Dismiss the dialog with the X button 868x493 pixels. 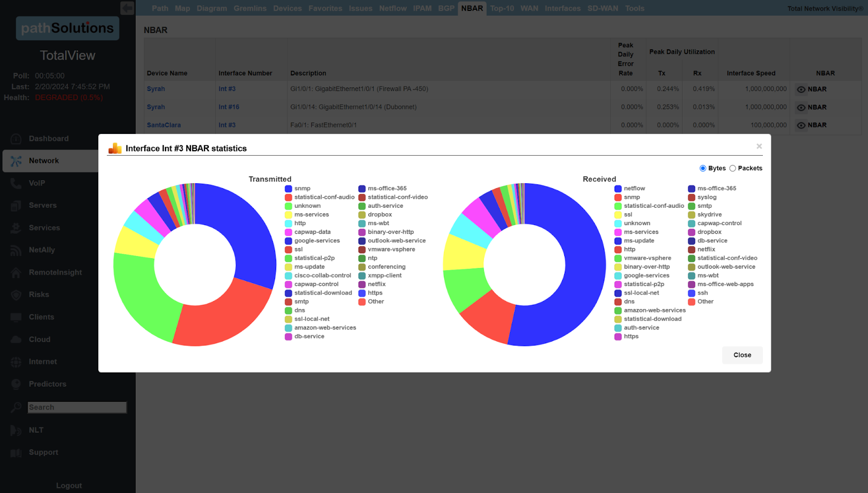(759, 146)
